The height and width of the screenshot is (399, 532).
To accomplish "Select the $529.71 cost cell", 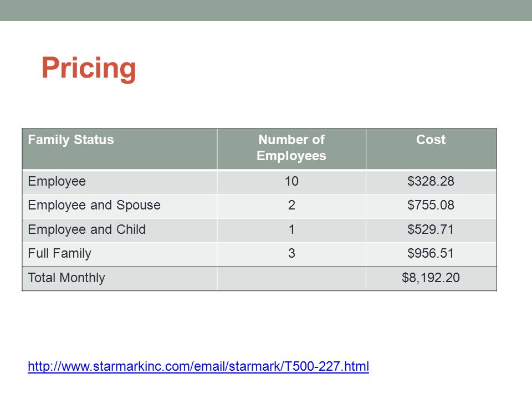I will (x=431, y=229).
